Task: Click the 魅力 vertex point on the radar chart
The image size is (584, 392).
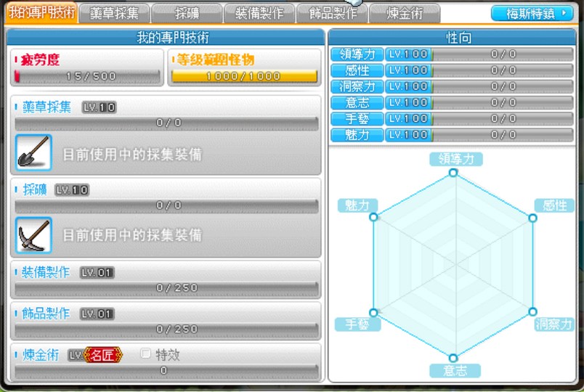Action: pyautogui.click(x=373, y=217)
